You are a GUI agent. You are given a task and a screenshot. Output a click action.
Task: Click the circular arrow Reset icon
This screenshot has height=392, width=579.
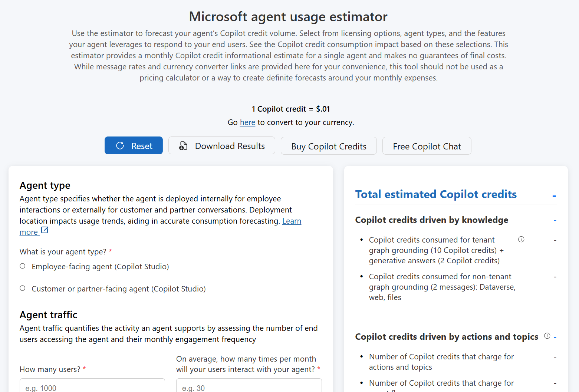[x=120, y=146]
